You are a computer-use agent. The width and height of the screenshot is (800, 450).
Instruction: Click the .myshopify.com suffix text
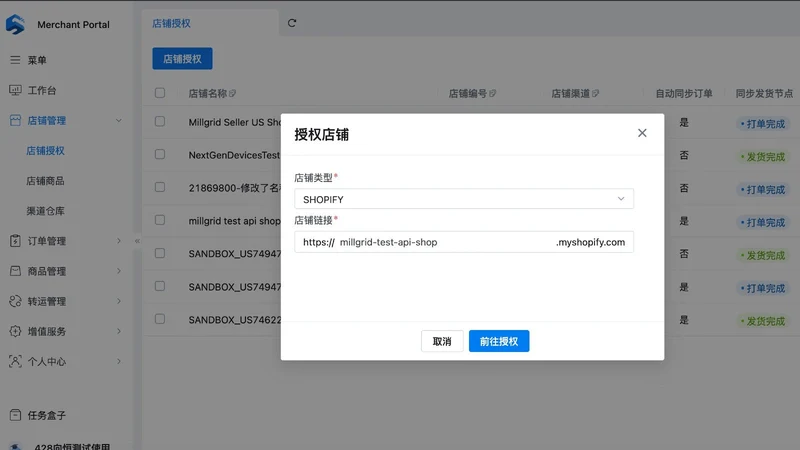click(590, 242)
